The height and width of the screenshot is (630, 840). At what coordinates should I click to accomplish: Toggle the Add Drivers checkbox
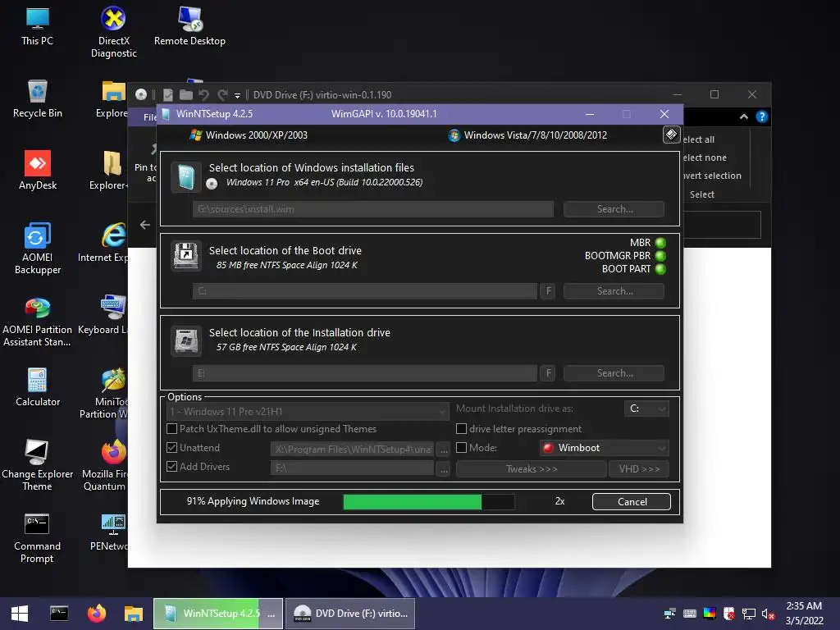(172, 466)
